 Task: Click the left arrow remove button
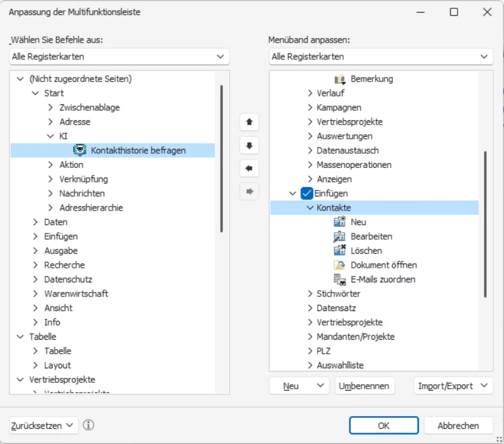pyautogui.click(x=249, y=169)
